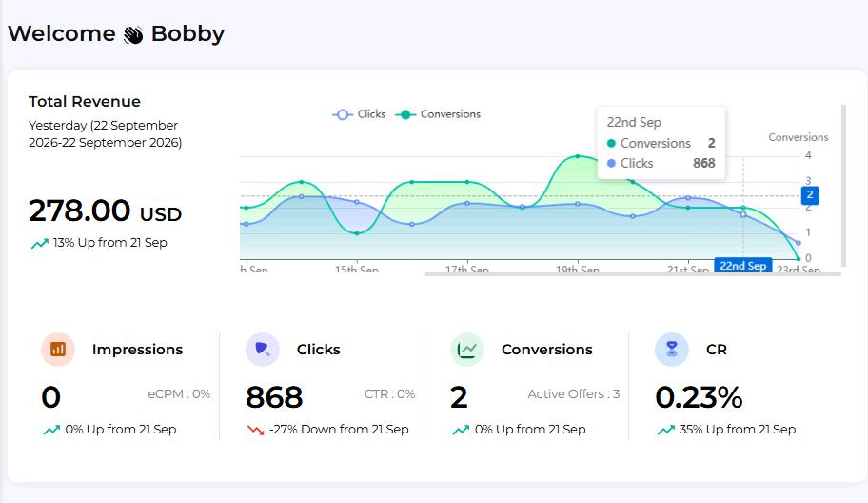Click the Impressions bar chart icon

[58, 349]
